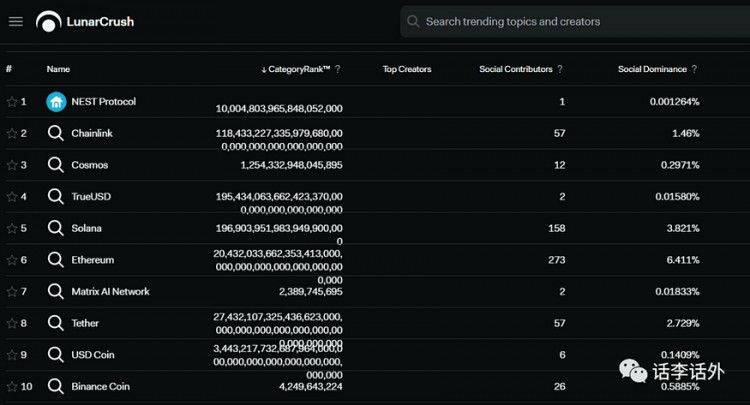Click the CategoryRank help question mark

pos(338,69)
